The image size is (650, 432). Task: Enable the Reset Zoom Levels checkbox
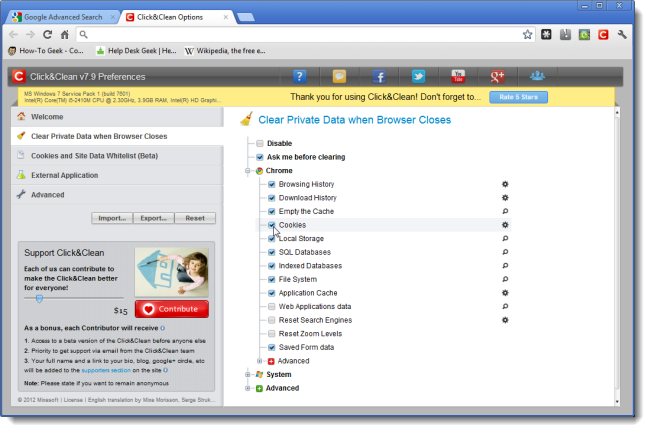[272, 334]
